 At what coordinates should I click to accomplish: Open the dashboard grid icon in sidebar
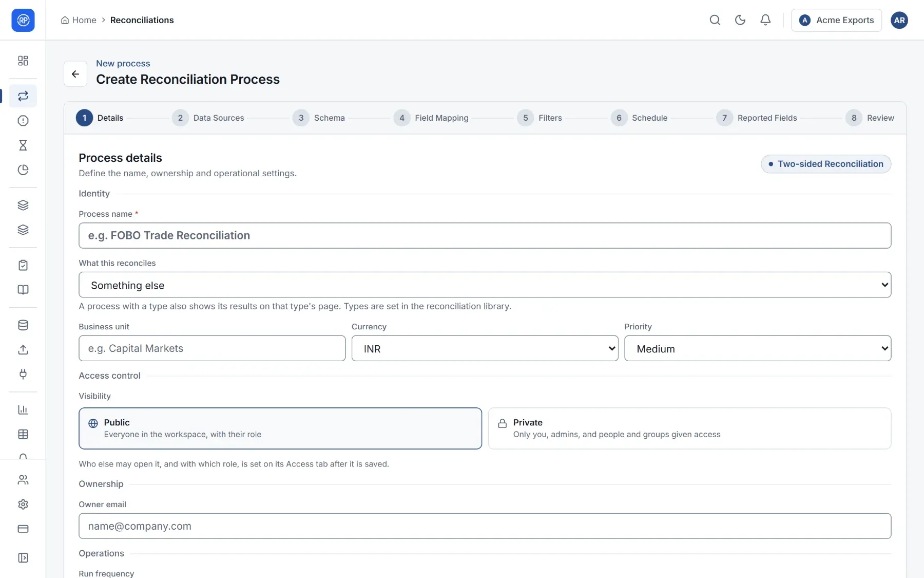23,61
